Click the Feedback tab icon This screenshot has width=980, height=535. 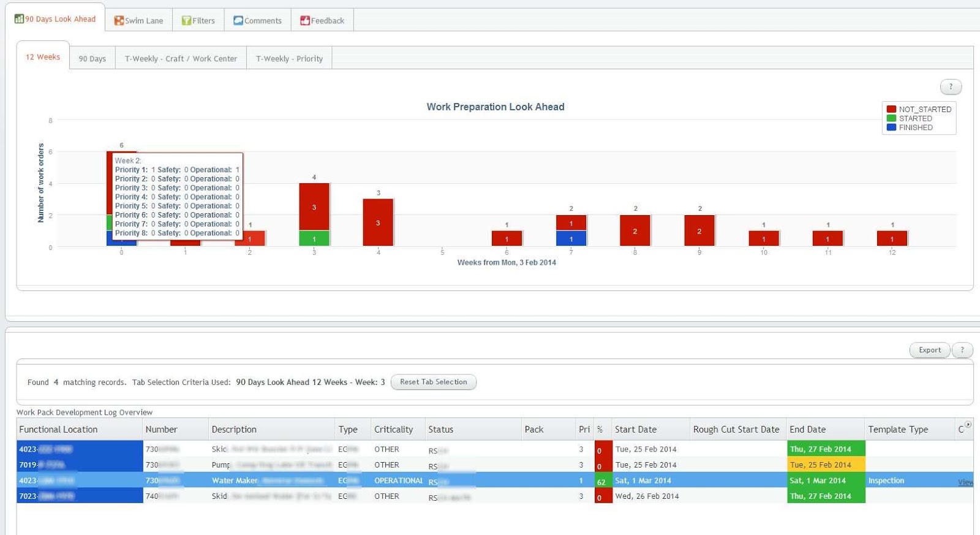point(305,21)
